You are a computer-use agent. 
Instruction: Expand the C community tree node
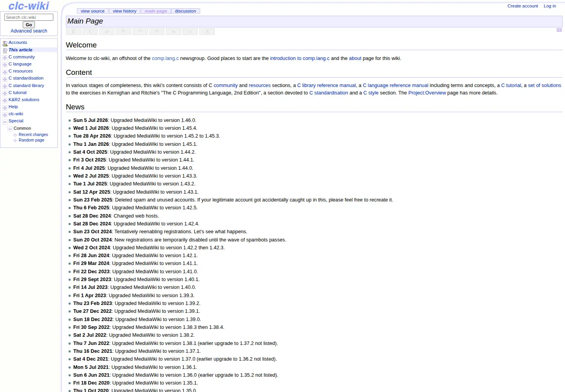pyautogui.click(x=5, y=58)
